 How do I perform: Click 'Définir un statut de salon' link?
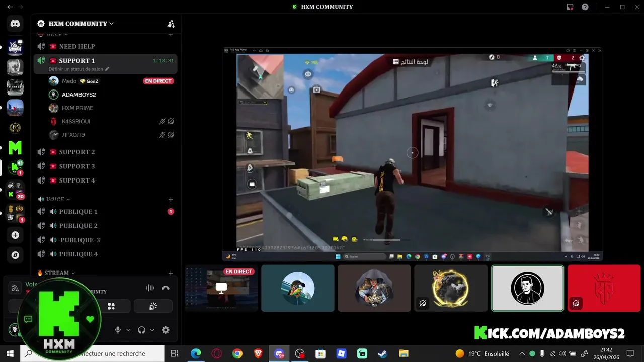pos(75,69)
